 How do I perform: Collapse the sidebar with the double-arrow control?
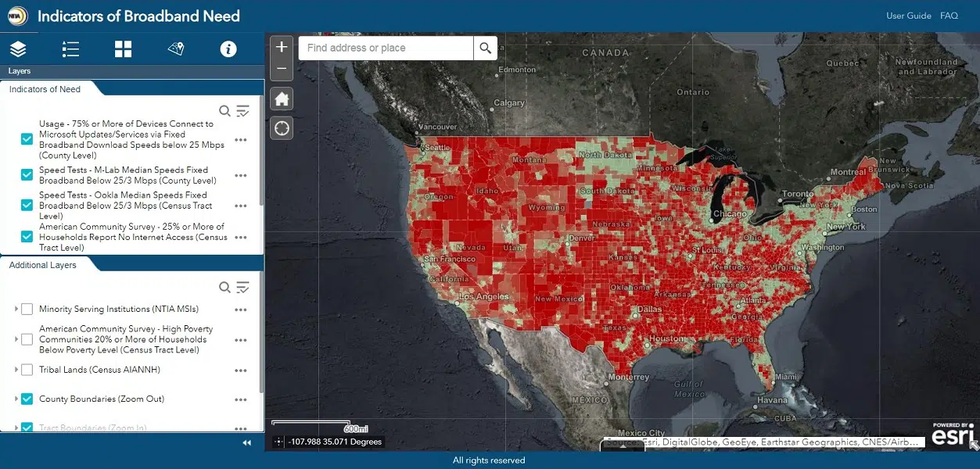coord(246,442)
